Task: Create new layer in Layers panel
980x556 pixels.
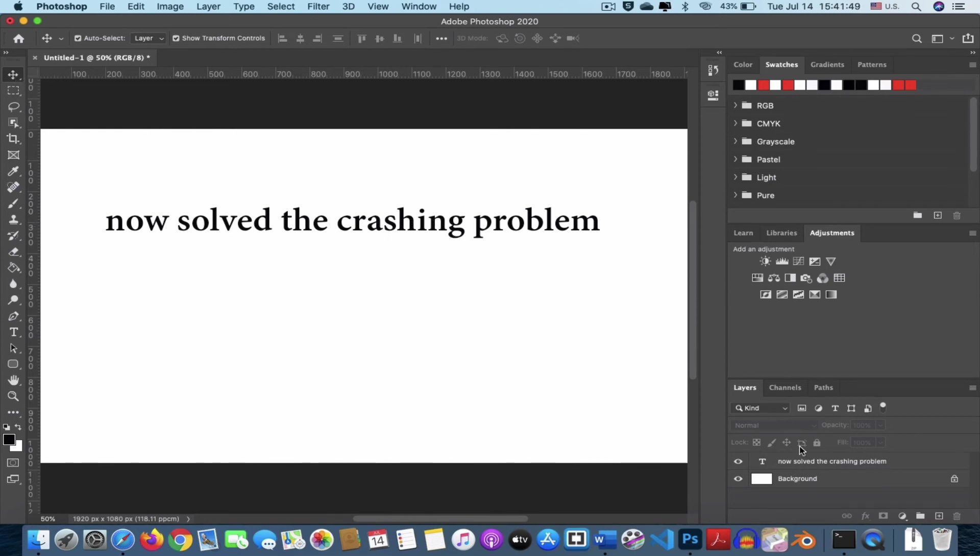Action: (x=939, y=516)
